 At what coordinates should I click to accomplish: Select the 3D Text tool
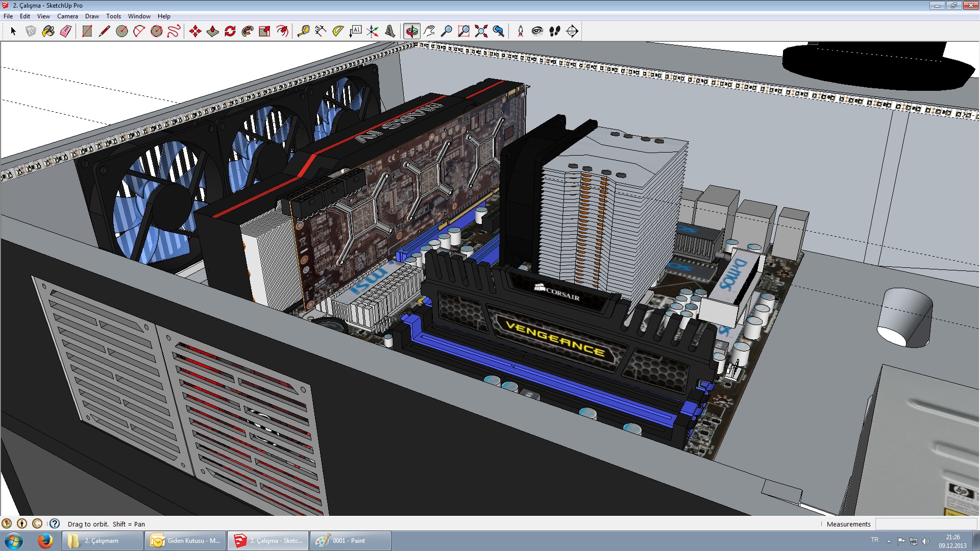[390, 31]
